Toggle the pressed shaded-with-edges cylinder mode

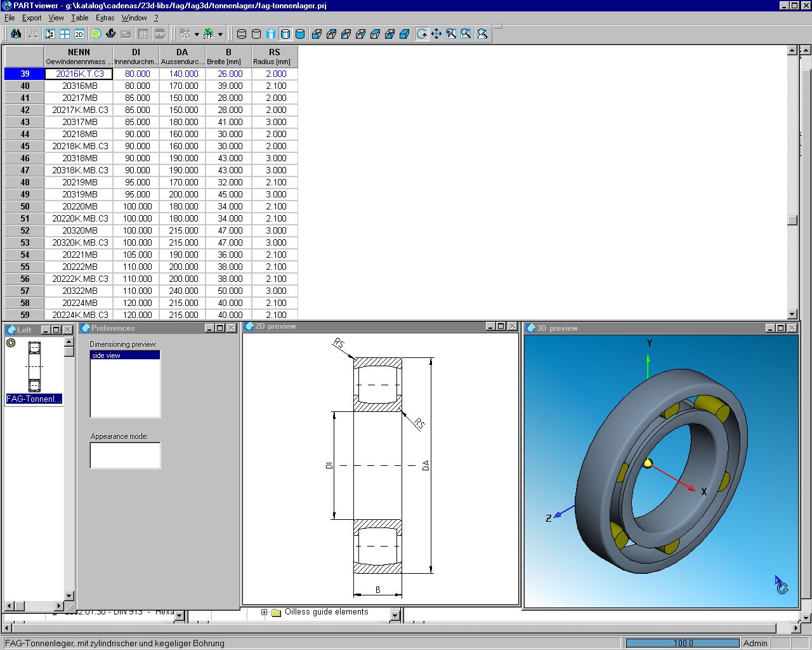click(285, 34)
